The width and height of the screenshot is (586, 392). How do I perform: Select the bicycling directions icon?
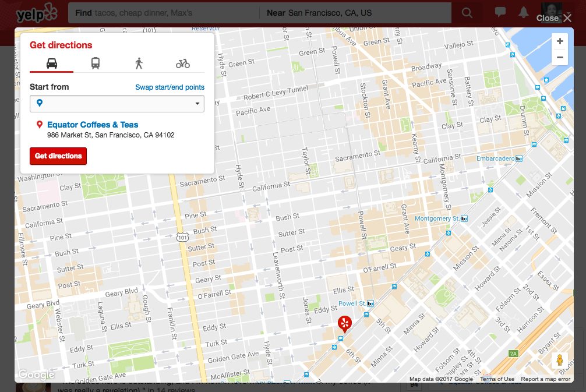(x=183, y=64)
